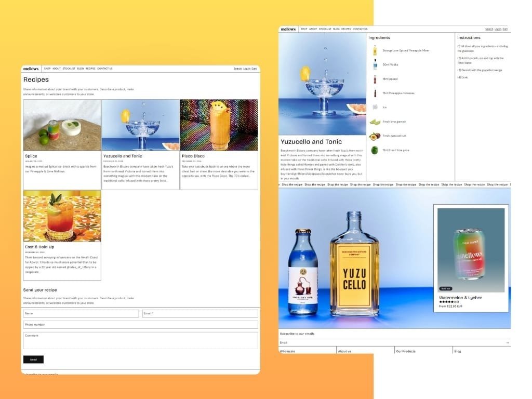This screenshot has width=532, height=399.
Task: Click the Fresh lime garnish icon
Action: [375, 122]
